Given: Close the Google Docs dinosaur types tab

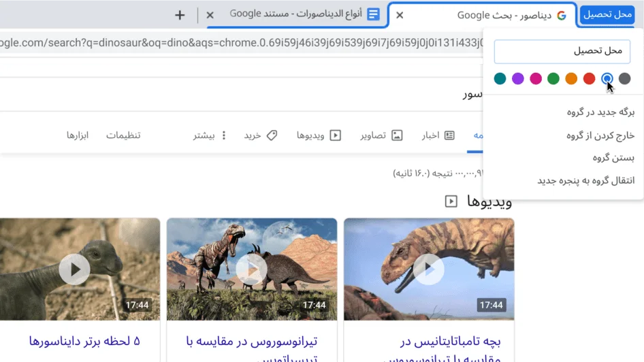Looking at the screenshot, I should tap(210, 15).
